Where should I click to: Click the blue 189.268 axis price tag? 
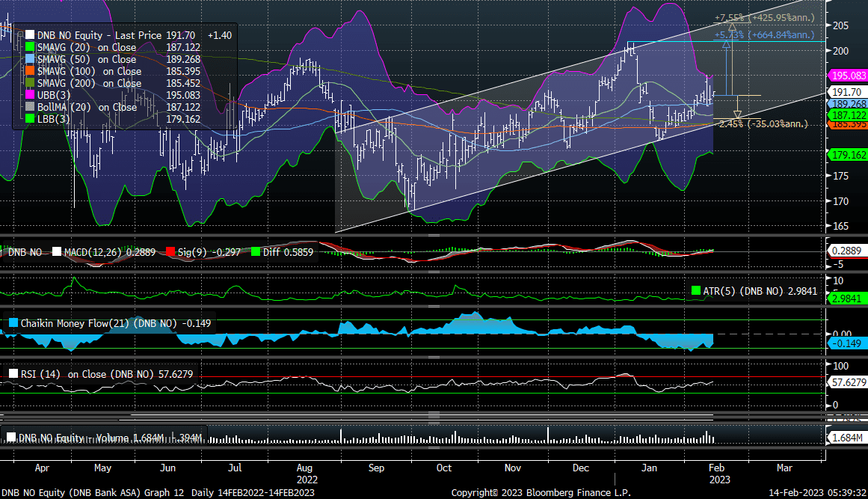click(848, 104)
